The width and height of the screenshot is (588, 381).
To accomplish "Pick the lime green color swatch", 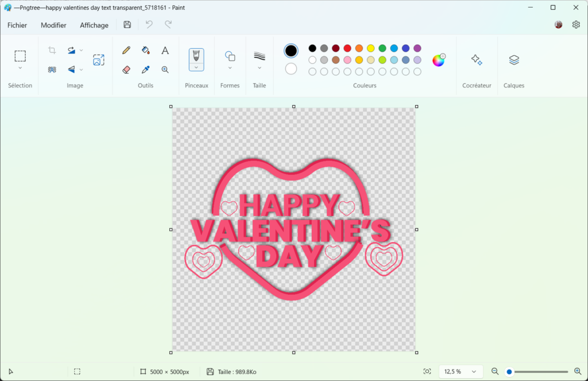I will point(382,60).
